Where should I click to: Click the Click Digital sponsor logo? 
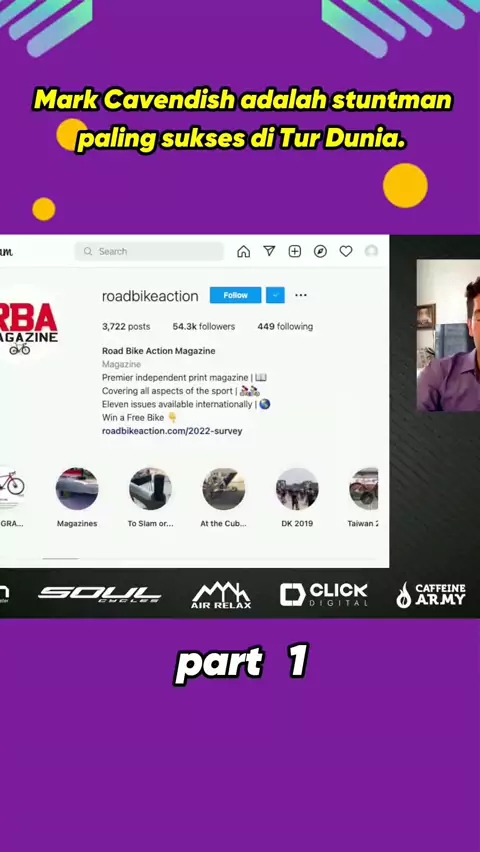click(x=323, y=594)
